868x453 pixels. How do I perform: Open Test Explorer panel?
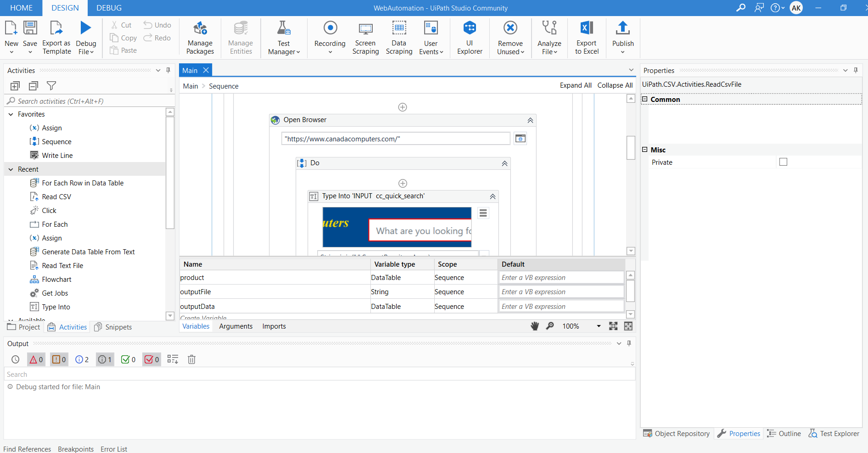coord(834,433)
